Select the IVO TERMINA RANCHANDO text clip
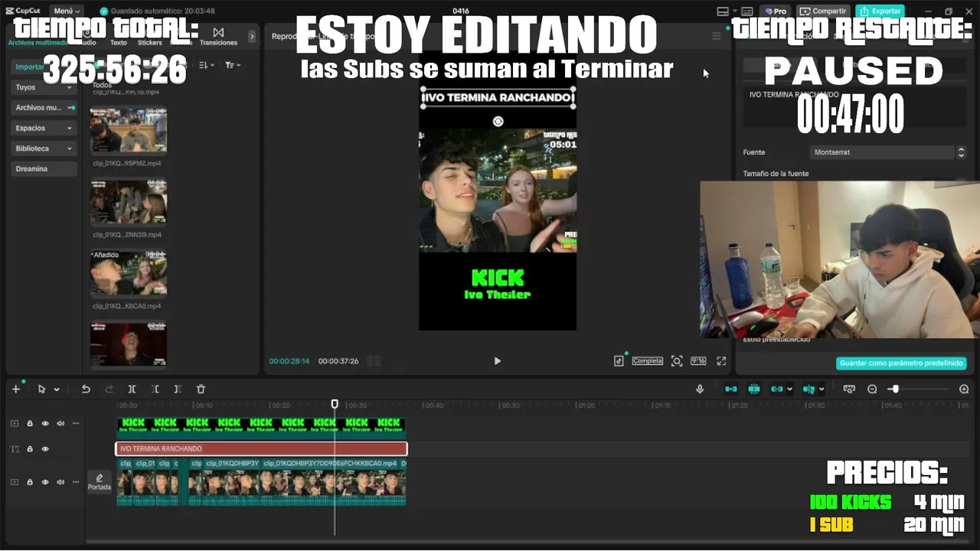The image size is (980, 551). 261,448
